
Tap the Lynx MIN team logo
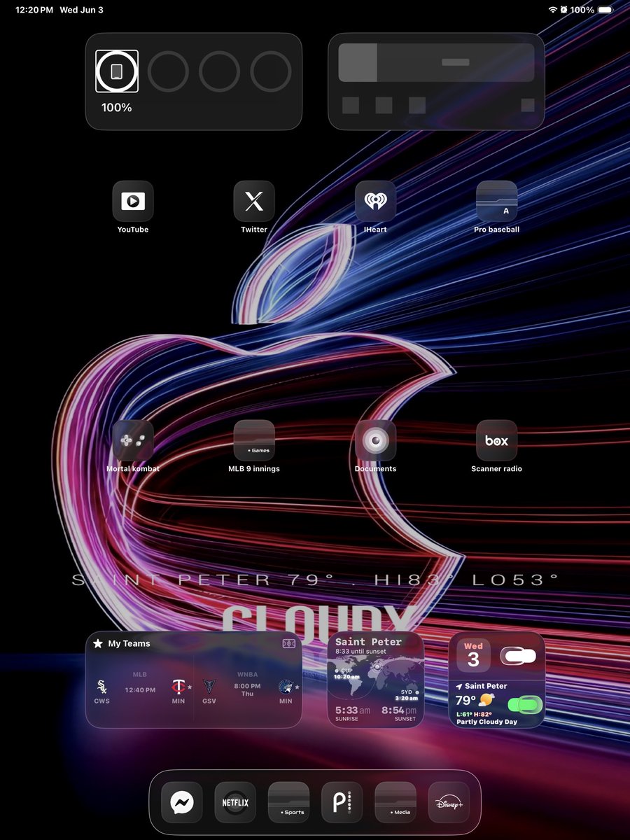pyautogui.click(x=285, y=687)
